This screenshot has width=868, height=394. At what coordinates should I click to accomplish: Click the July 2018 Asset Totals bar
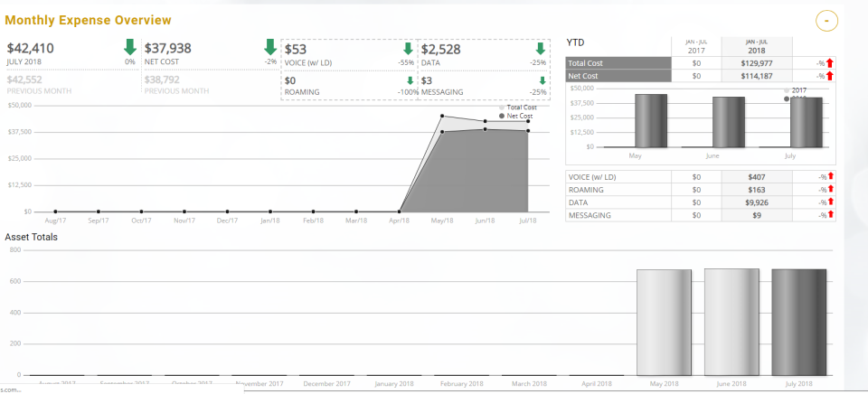pyautogui.click(x=798, y=323)
